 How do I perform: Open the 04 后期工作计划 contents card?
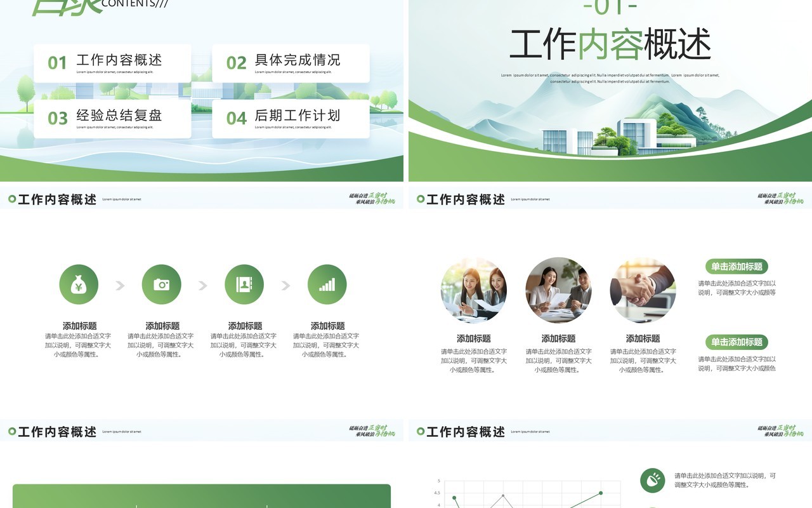tap(291, 119)
